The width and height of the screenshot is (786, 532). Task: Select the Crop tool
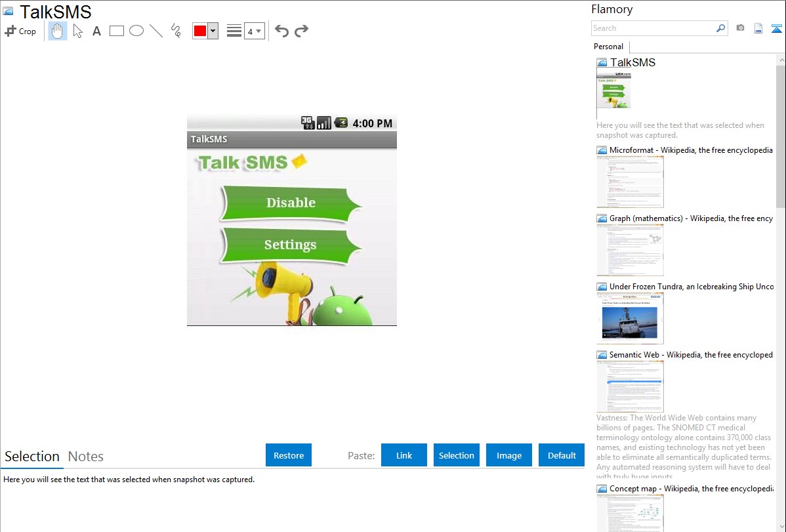(x=20, y=31)
